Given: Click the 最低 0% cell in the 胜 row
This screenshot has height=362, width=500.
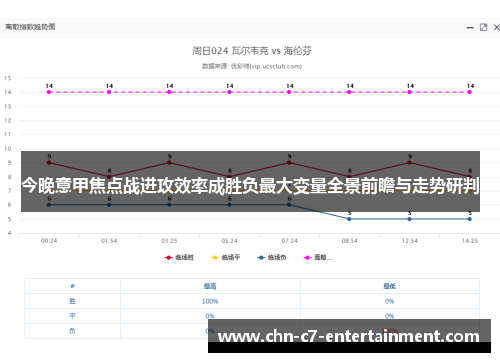Looking at the screenshot, I should [389, 301].
